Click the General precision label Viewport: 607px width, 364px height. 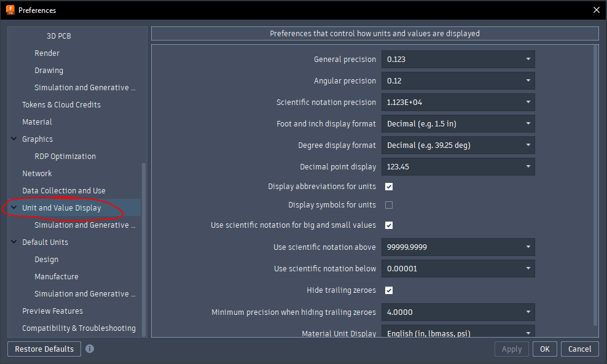pyautogui.click(x=345, y=59)
